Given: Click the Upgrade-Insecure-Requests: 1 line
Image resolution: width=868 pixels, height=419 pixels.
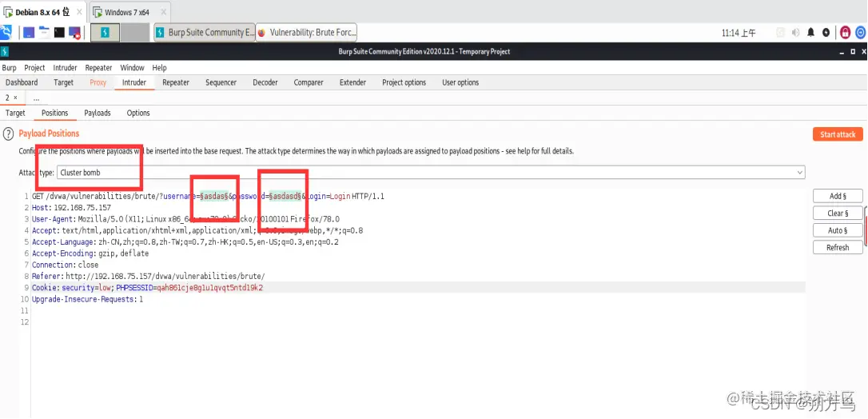Looking at the screenshot, I should tap(87, 299).
